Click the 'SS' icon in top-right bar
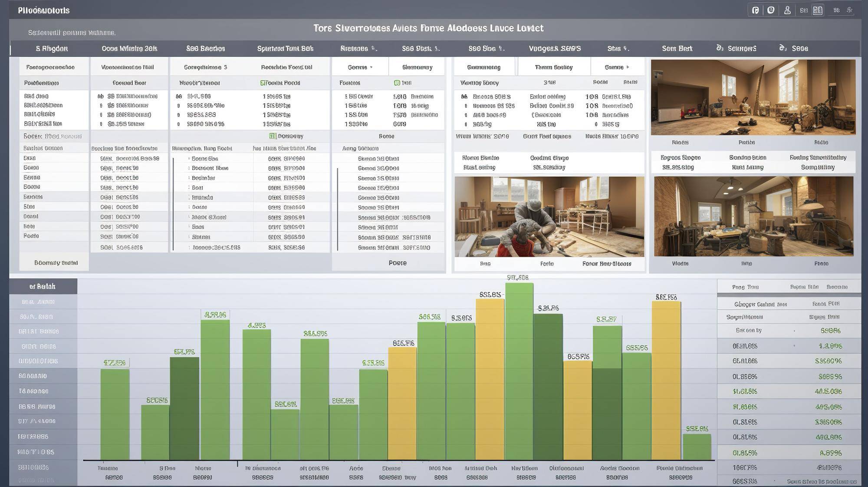 point(836,10)
